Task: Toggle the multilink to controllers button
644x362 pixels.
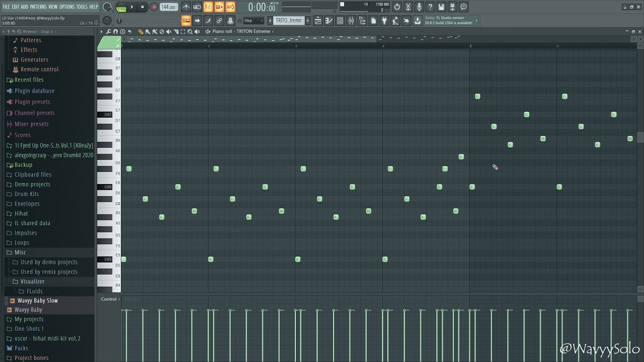Action: pos(219,21)
